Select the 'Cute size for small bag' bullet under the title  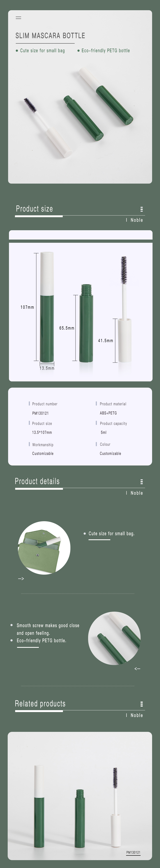[40, 51]
